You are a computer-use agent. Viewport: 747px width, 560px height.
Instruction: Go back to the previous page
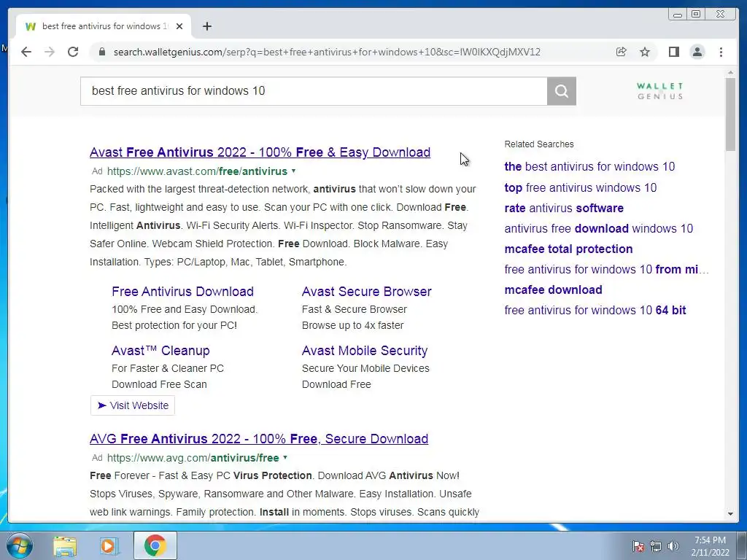26,52
